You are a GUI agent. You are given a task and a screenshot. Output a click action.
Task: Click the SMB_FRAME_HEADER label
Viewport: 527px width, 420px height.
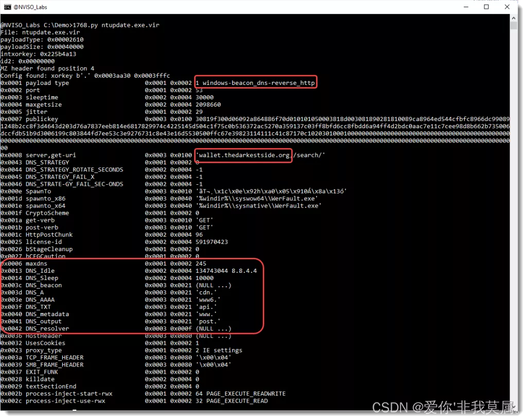coord(55,365)
